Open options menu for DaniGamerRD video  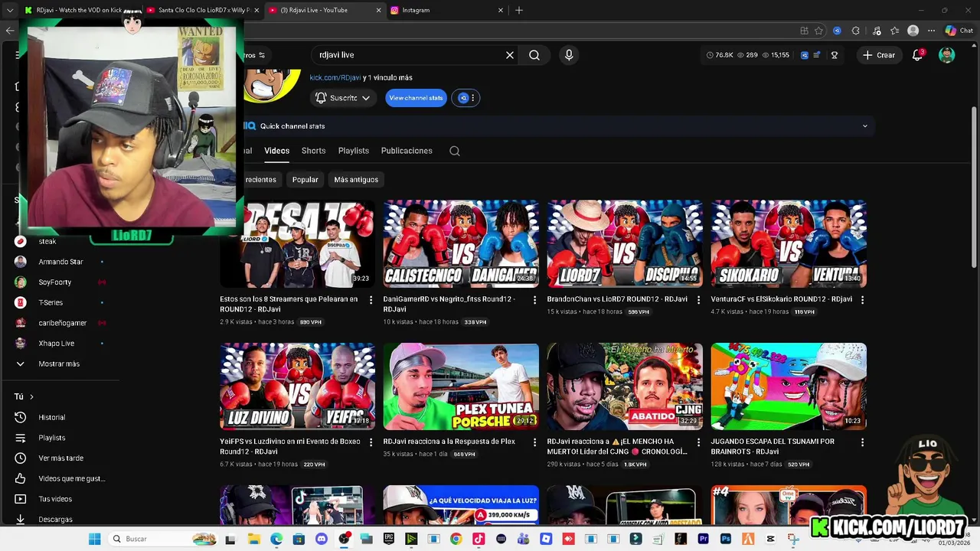point(534,300)
